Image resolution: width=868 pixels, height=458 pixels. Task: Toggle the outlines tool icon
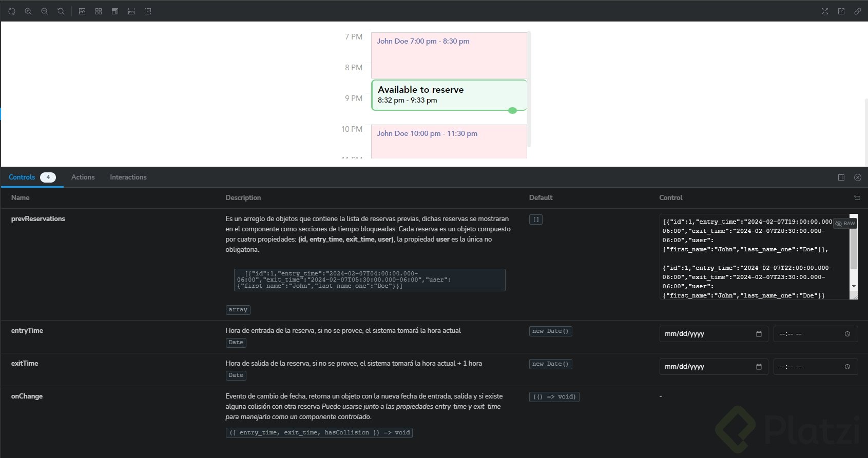click(x=148, y=11)
